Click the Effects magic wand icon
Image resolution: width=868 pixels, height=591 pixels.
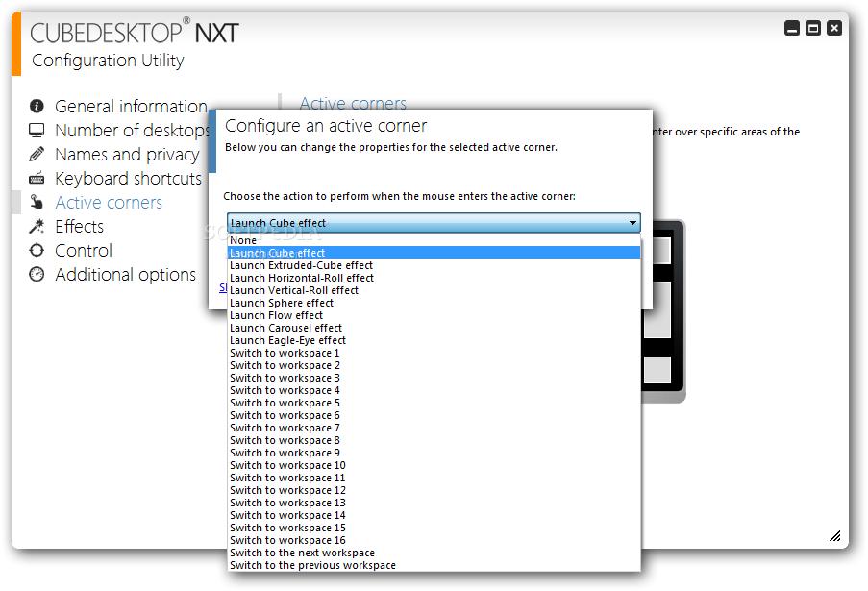37,226
